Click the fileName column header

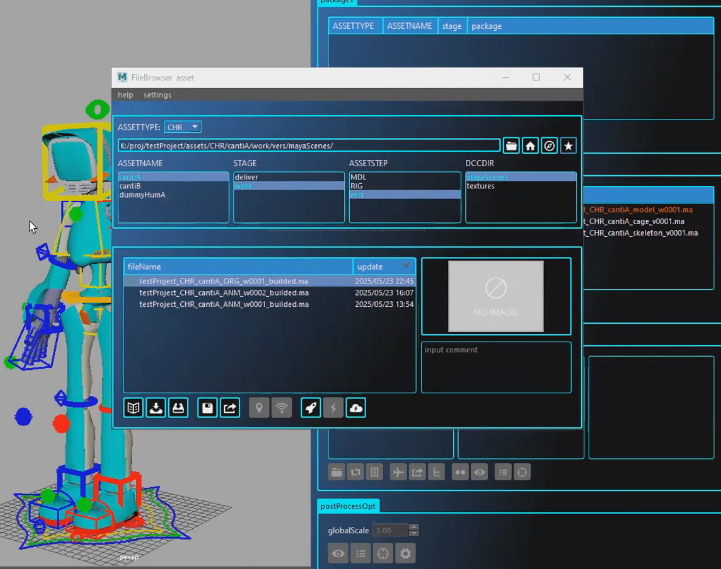238,267
